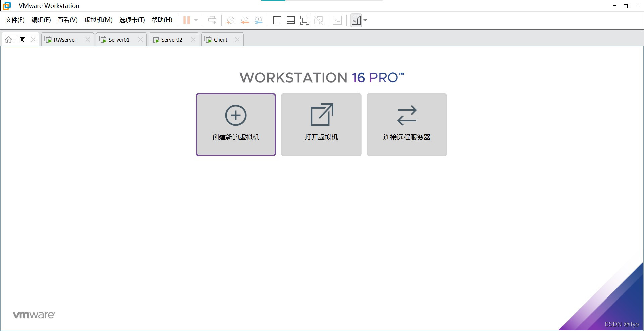Close the RWserver tab
The height and width of the screenshot is (331, 644).
pos(88,40)
